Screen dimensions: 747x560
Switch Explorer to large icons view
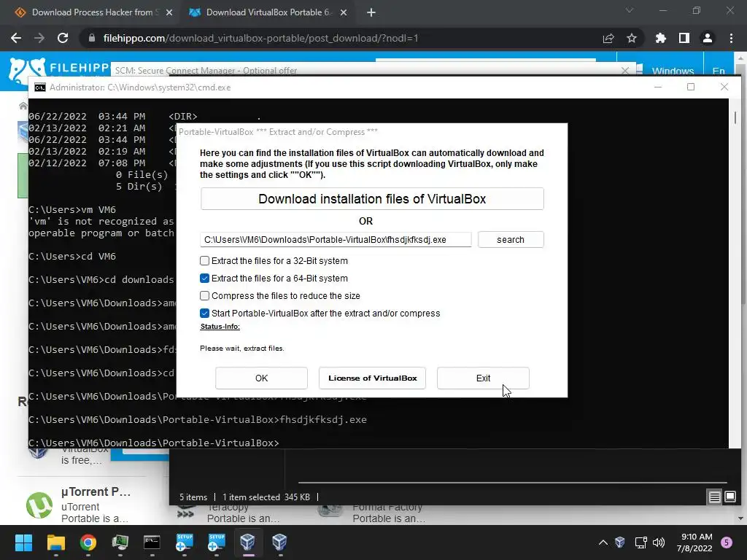pyautogui.click(x=729, y=497)
